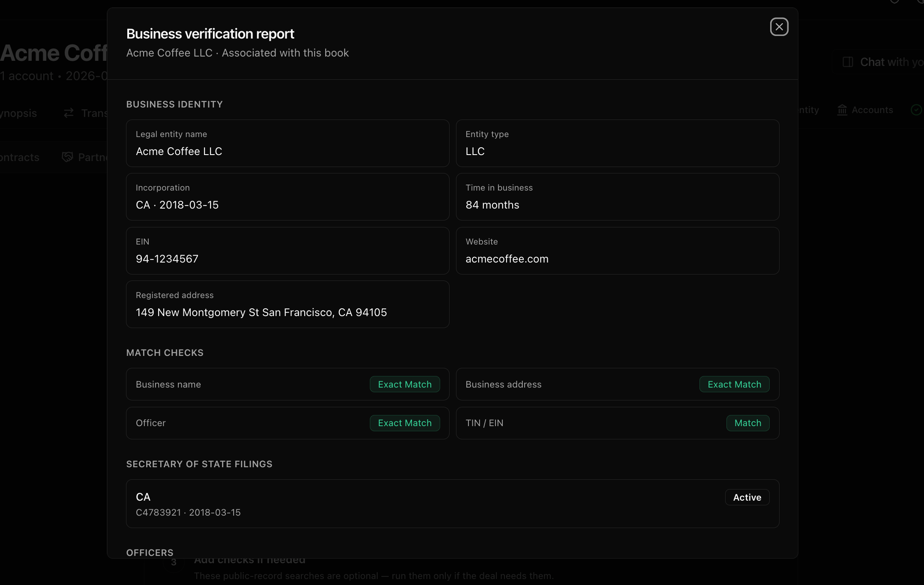The image size is (924, 585).
Task: Click the Legal entity name value Acme Coffee LLC
Action: (x=179, y=152)
